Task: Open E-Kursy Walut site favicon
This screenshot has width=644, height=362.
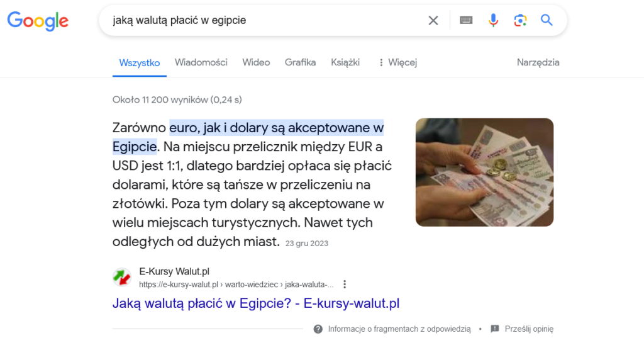Action: 121,277
